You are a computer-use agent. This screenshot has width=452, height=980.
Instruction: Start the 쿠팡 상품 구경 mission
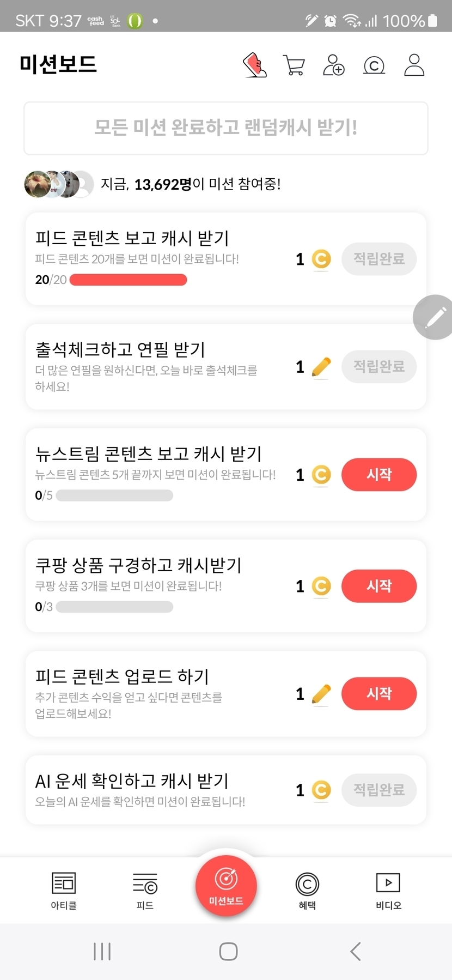379,586
